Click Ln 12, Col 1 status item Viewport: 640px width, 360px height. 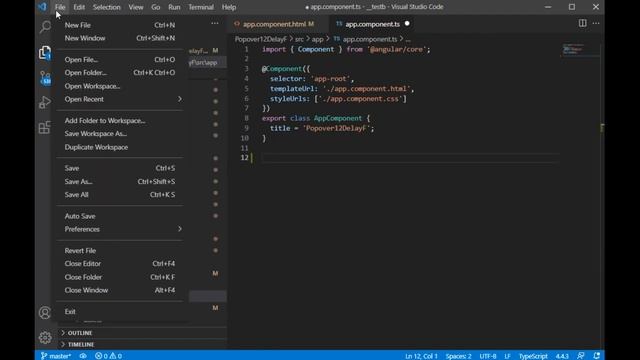click(x=421, y=356)
